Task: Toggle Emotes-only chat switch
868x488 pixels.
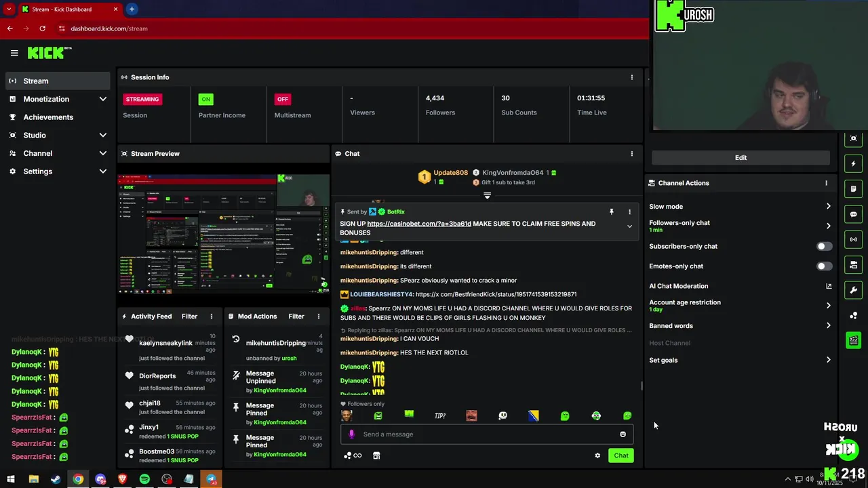Action: (x=824, y=266)
